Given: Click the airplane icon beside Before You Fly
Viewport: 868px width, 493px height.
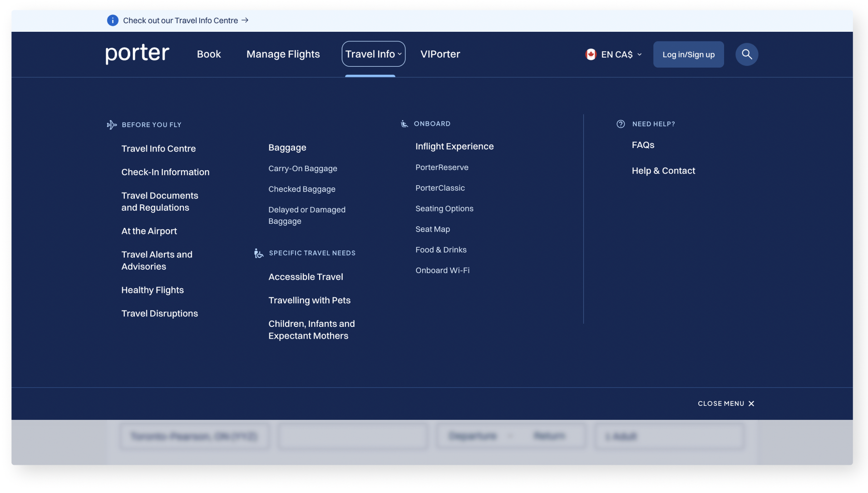Looking at the screenshot, I should coord(112,125).
